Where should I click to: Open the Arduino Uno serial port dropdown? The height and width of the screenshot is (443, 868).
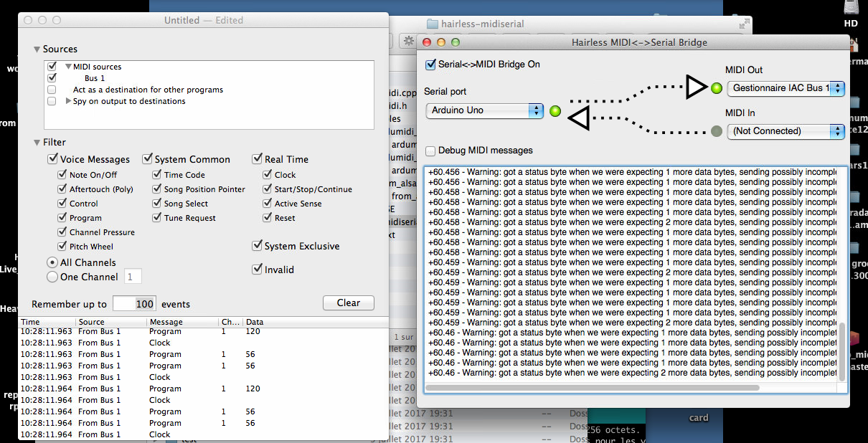point(484,111)
